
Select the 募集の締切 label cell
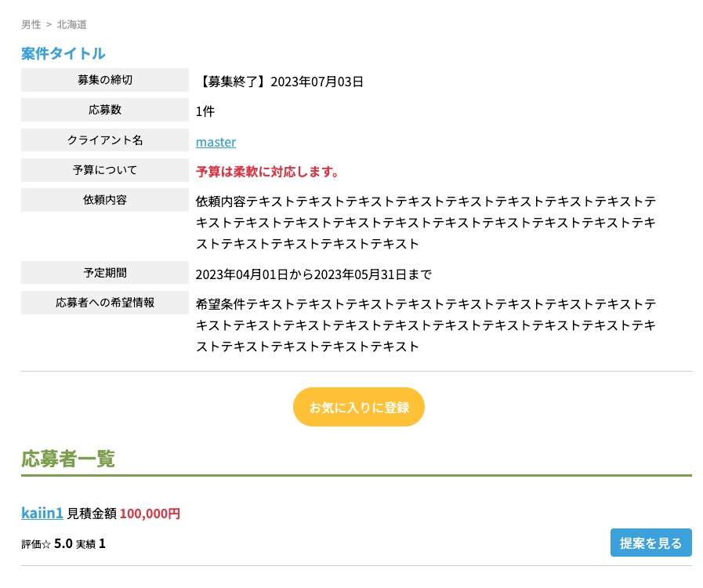(104, 80)
